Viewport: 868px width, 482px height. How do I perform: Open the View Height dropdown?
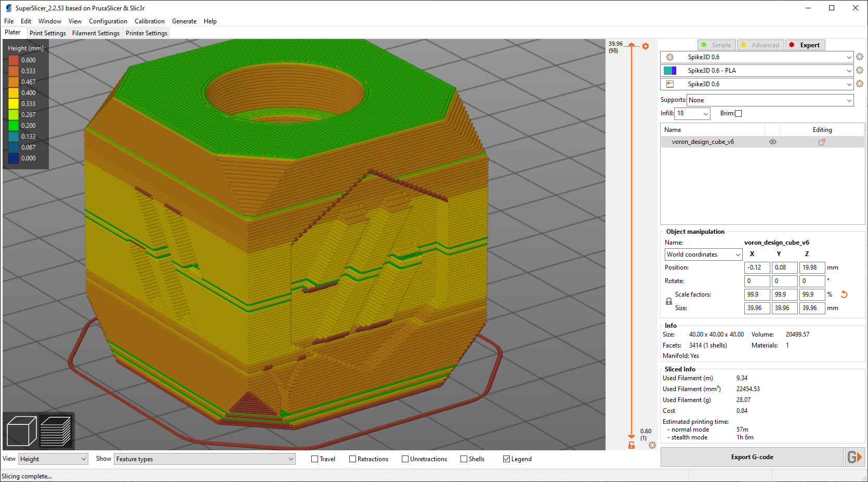click(53, 459)
